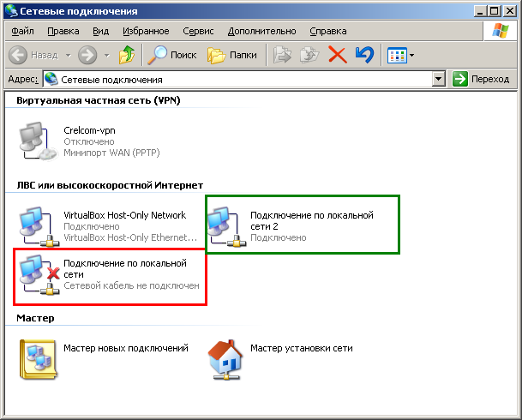Open the Справка menu
Screen dimensions: 522x420
[328, 31]
